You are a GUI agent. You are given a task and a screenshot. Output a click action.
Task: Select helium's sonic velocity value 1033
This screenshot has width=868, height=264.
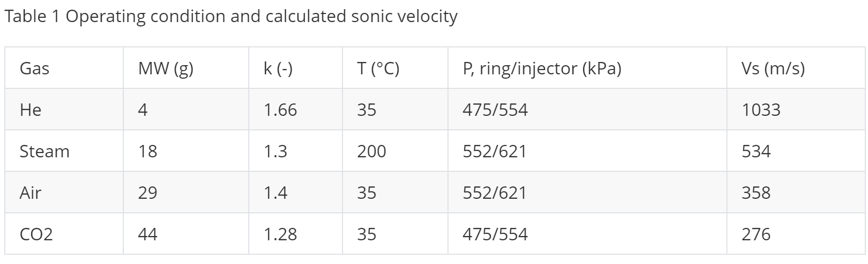point(761,110)
